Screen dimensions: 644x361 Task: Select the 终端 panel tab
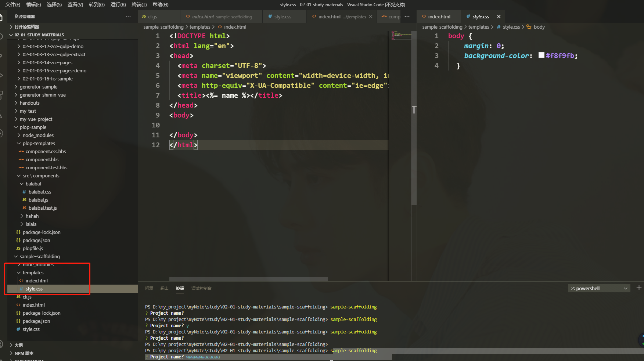(180, 288)
